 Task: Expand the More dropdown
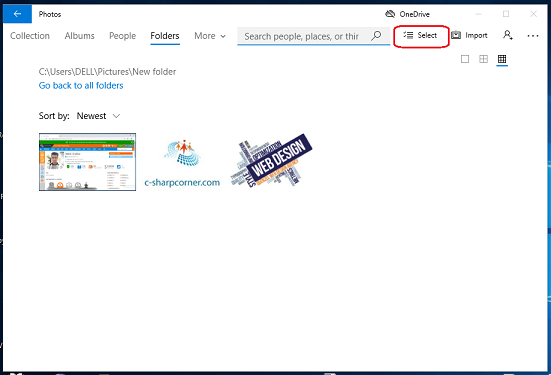point(210,36)
